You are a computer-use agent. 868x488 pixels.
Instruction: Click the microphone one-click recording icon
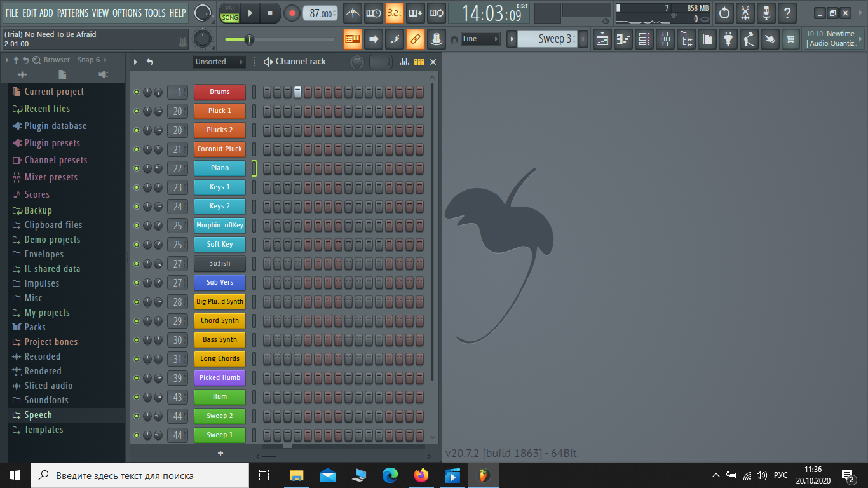tap(766, 13)
